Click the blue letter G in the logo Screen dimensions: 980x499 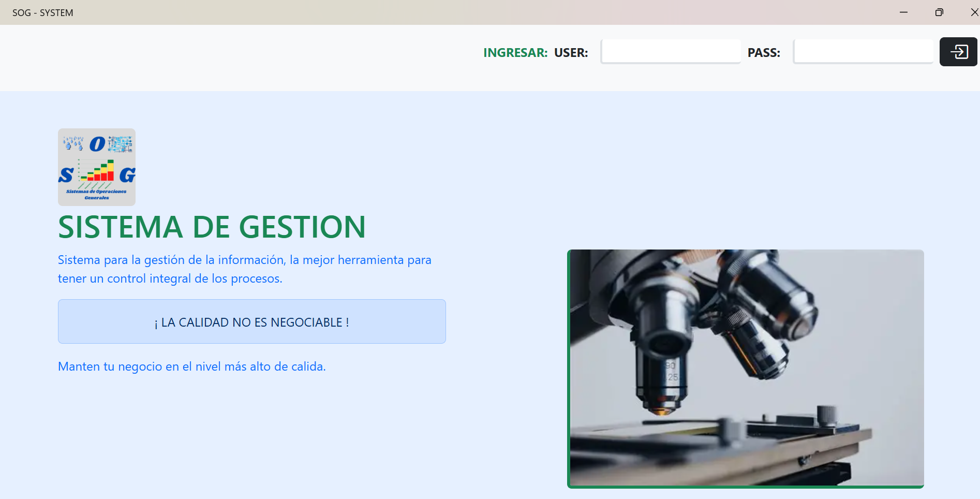click(127, 175)
